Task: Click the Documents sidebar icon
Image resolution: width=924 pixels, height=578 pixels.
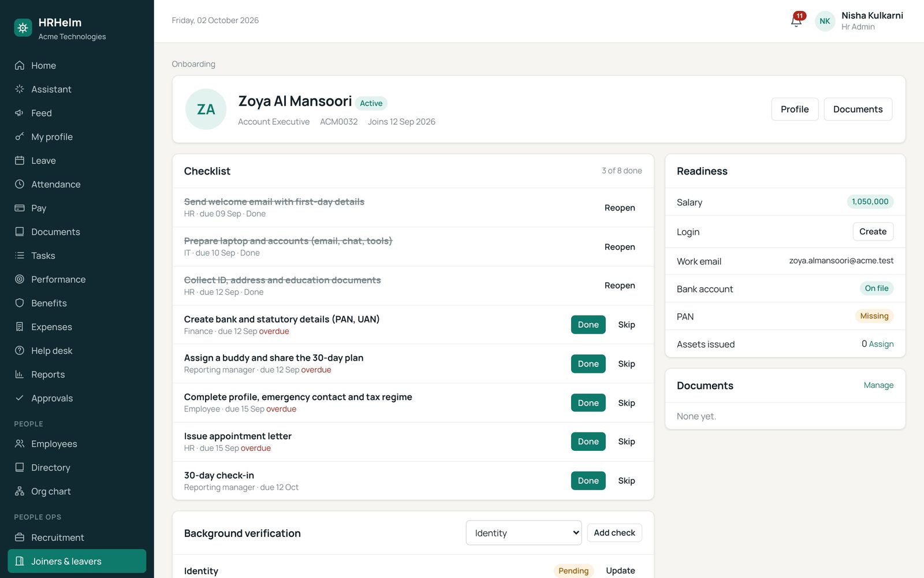Action: [x=20, y=231]
